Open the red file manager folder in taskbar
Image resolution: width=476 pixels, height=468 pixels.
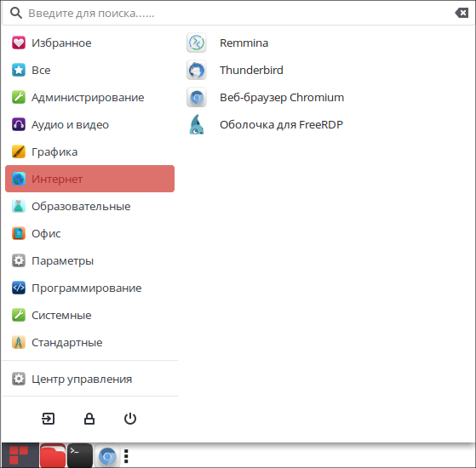(x=53, y=455)
